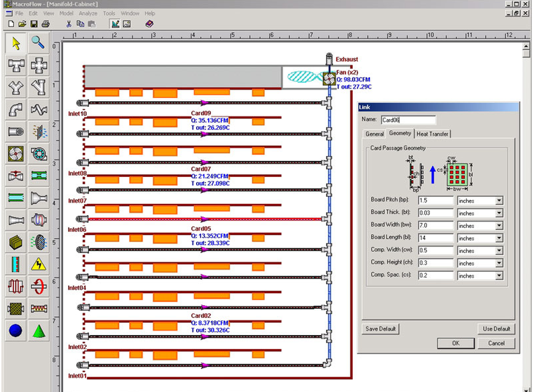Pick the cross junction component icon
533x392 pixels.
(x=38, y=65)
